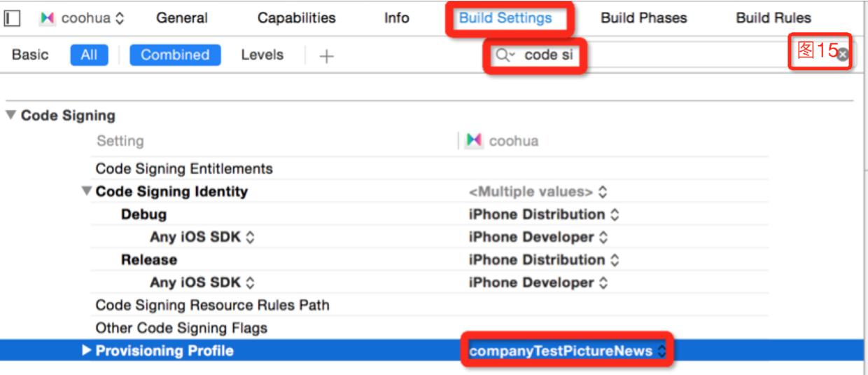Image resolution: width=868 pixels, height=375 pixels.
Task: Click the coohua target icon in header
Action: (48, 19)
